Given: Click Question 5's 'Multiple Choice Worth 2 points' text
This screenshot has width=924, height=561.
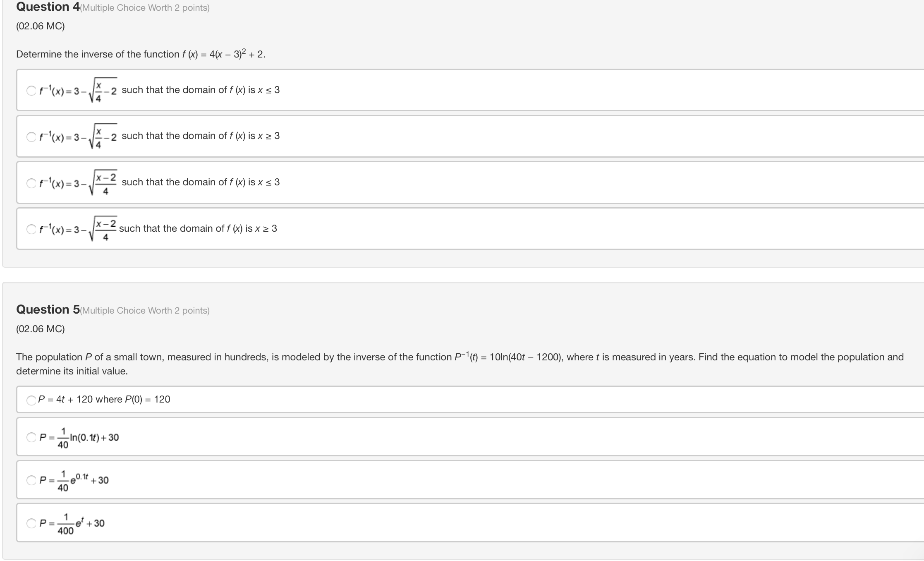Looking at the screenshot, I should [x=145, y=311].
